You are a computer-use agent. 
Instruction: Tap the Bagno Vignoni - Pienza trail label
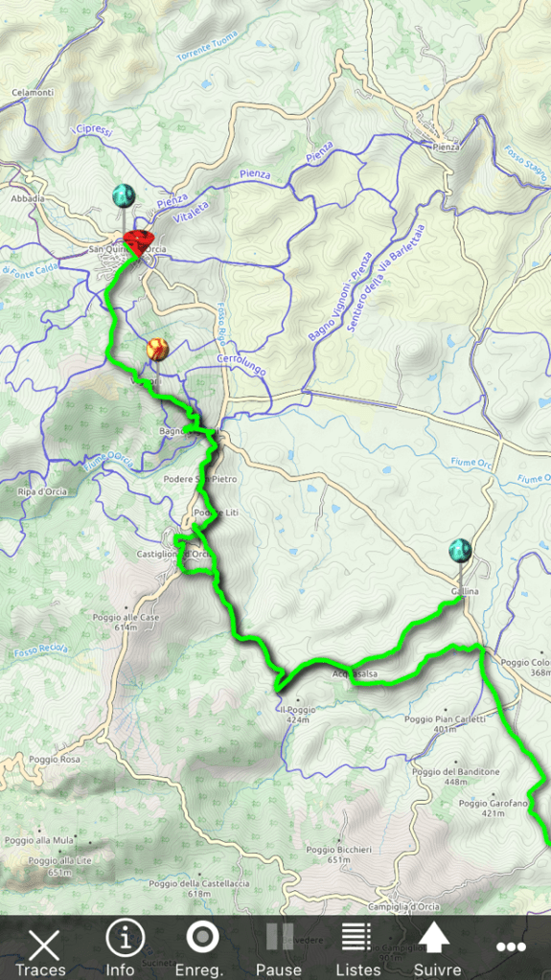pyautogui.click(x=341, y=296)
